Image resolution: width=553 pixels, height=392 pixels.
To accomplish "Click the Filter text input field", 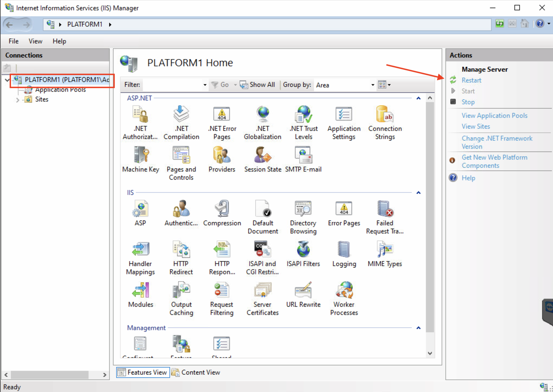I will pos(173,85).
